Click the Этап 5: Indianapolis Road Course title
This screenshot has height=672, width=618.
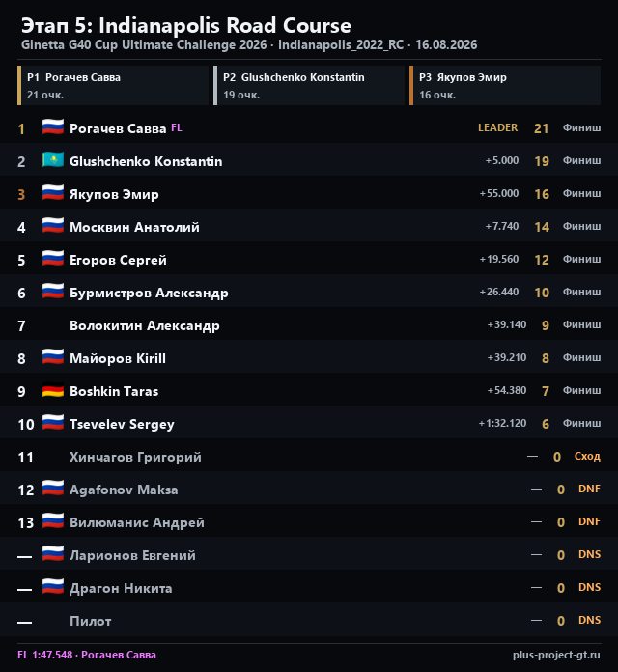(x=186, y=26)
